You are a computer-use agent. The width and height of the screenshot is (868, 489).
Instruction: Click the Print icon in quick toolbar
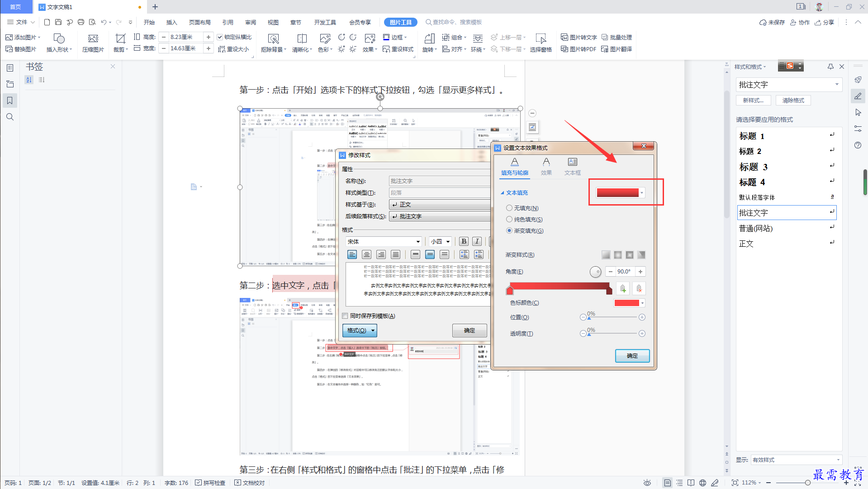point(81,22)
